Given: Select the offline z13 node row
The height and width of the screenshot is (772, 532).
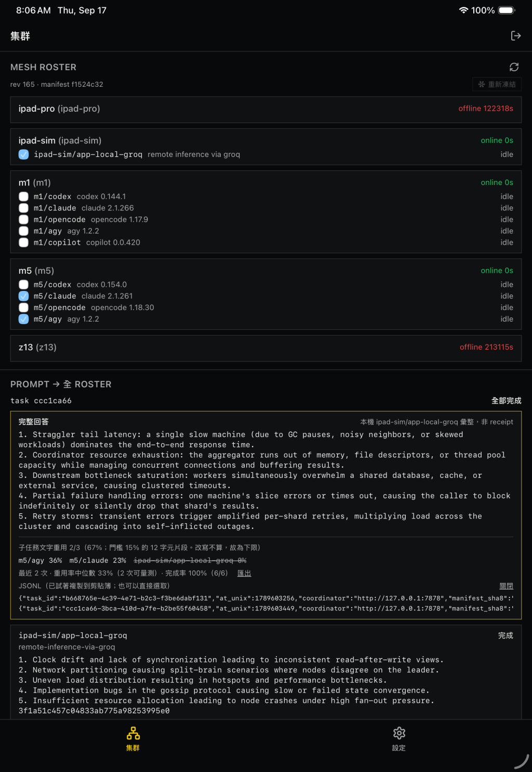Looking at the screenshot, I should point(266,348).
